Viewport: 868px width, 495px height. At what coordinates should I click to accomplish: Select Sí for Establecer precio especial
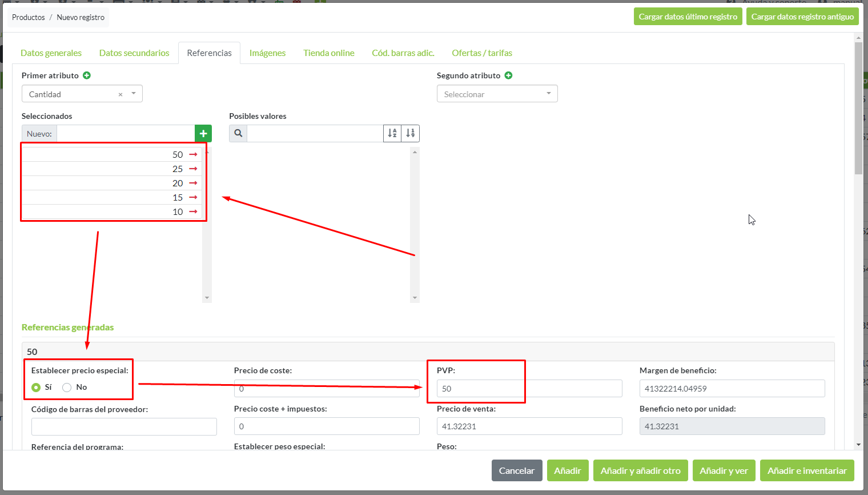click(37, 388)
